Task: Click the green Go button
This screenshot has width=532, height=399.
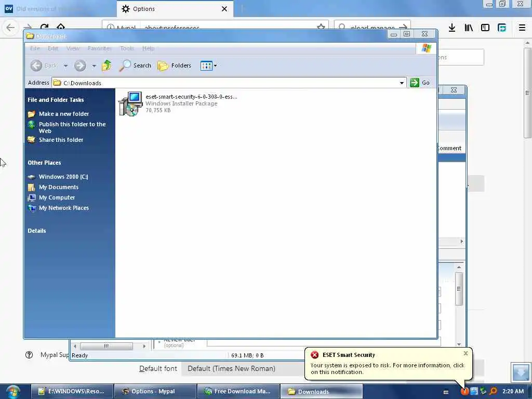Action: click(x=420, y=83)
